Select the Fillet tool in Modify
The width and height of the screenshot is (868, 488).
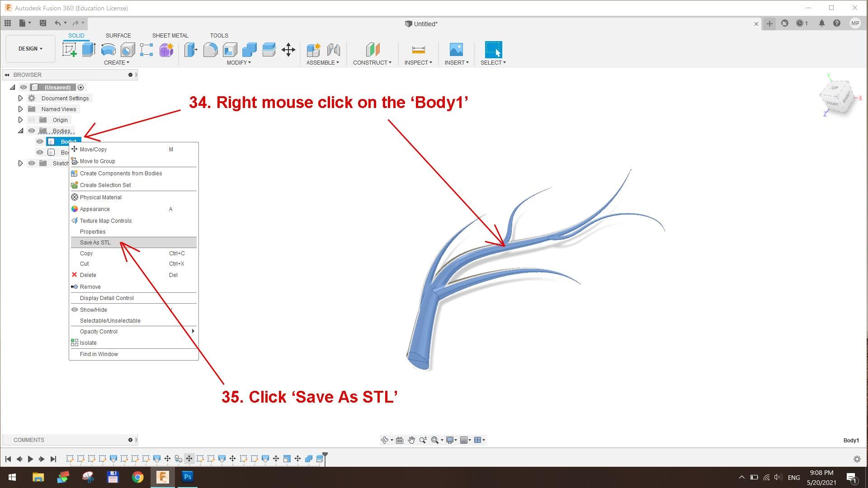pos(210,50)
